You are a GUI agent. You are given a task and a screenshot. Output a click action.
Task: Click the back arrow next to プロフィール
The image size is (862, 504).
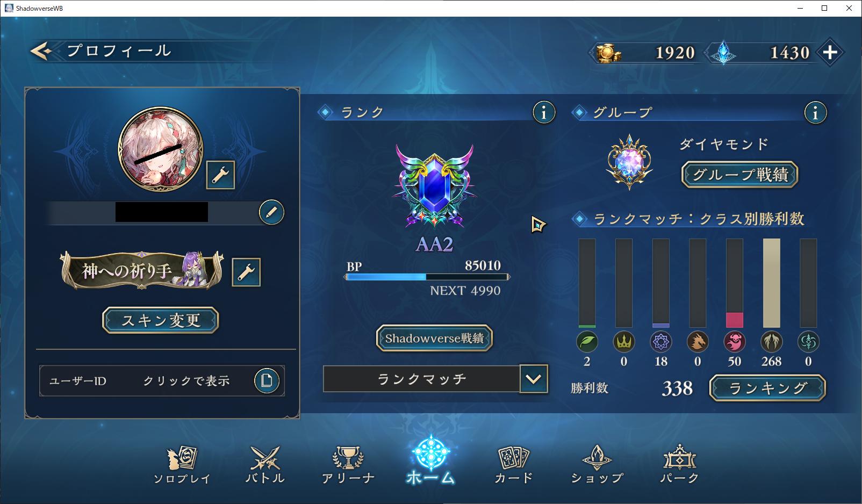click(41, 51)
